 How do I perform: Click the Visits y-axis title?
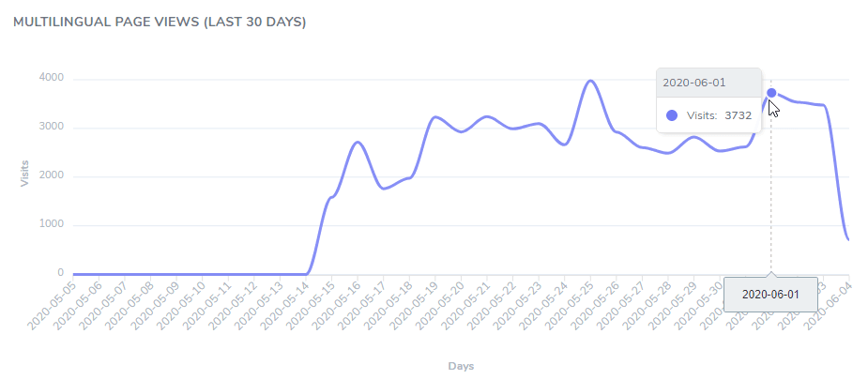(25, 172)
